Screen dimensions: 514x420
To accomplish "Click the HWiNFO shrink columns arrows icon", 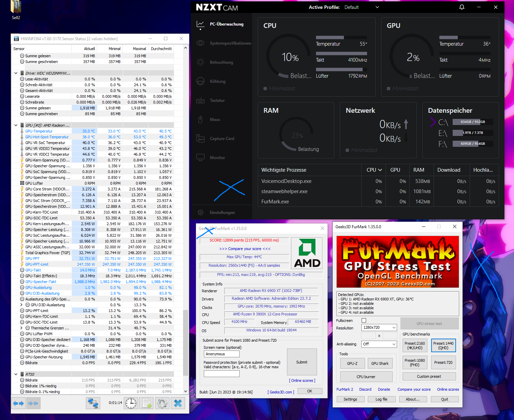I will click(x=33, y=403).
